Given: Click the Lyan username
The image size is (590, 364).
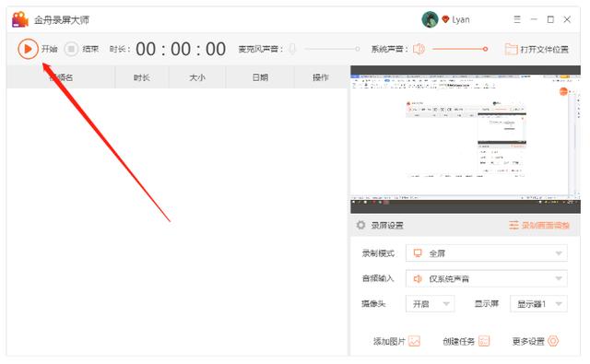Looking at the screenshot, I should coord(461,19).
